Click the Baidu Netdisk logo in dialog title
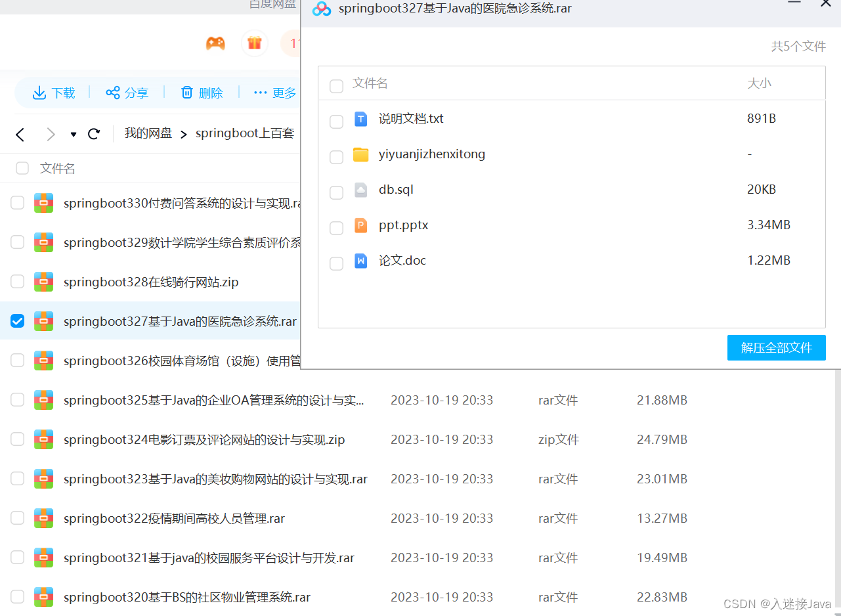 (x=321, y=9)
